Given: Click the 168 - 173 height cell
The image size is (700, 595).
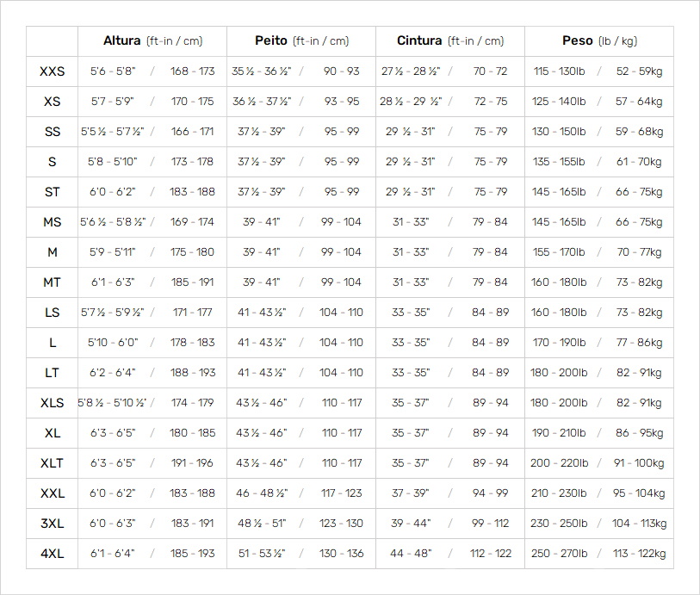Looking at the screenshot, I should coord(192,71).
